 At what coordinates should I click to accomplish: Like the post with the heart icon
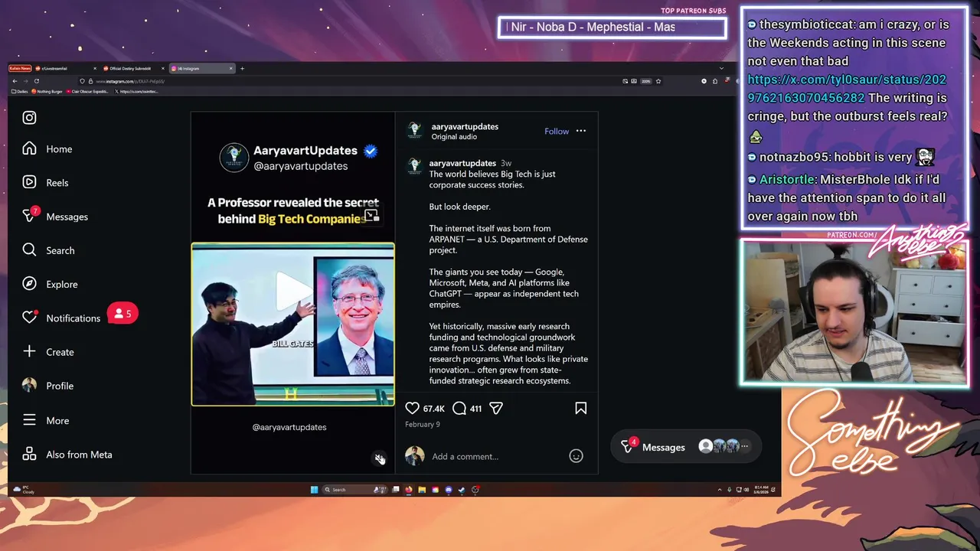(412, 408)
